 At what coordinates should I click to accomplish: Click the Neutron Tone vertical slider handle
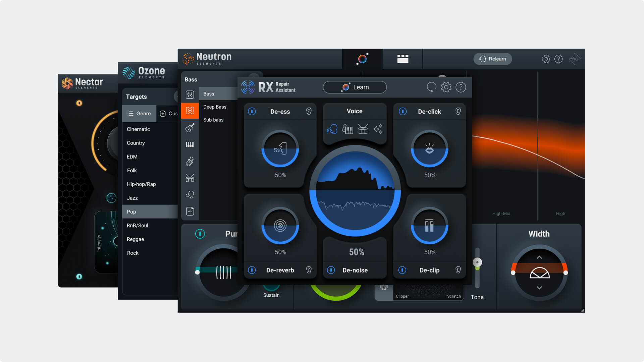pyautogui.click(x=477, y=262)
